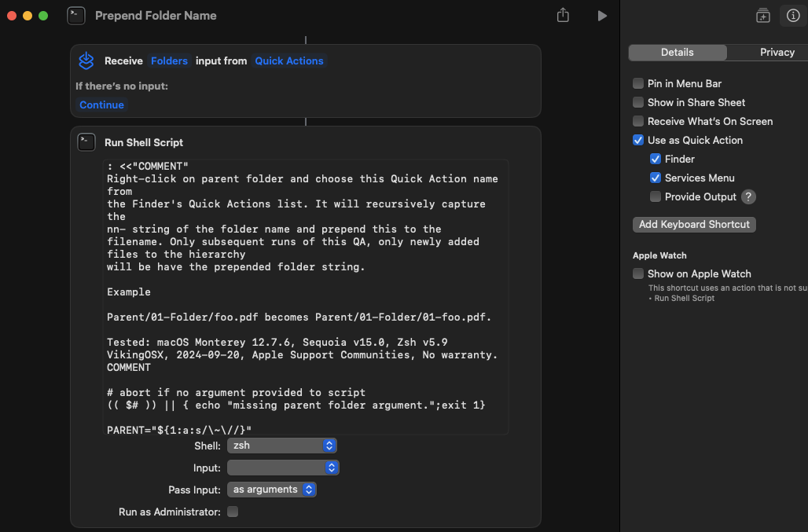This screenshot has height=532, width=808.
Task: Click the Run Shell Script terminal icon
Action: point(86,142)
